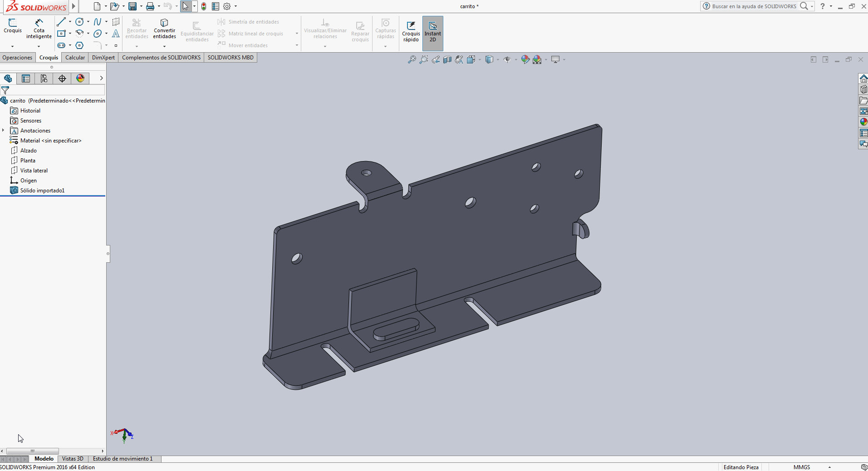Click the Rebuild traffic light icon
This screenshot has width=868, height=471.
tap(204, 6)
